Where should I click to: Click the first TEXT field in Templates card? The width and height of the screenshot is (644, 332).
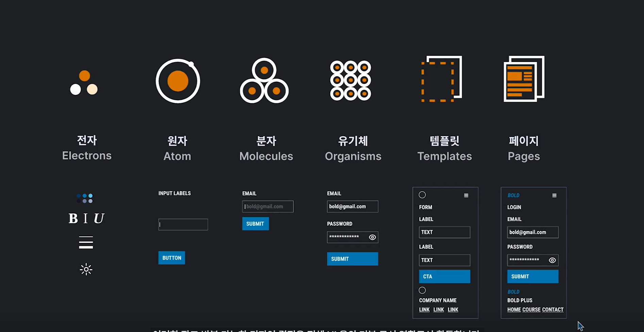[445, 232]
